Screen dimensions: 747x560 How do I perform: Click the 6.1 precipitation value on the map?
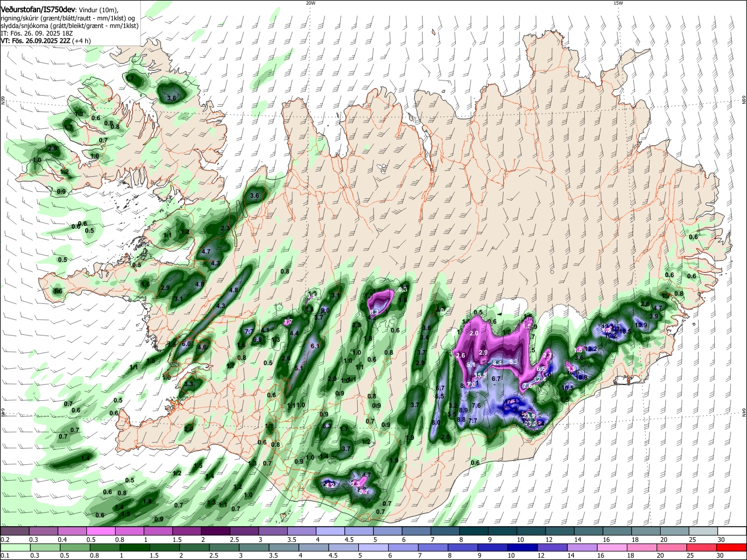point(316,346)
